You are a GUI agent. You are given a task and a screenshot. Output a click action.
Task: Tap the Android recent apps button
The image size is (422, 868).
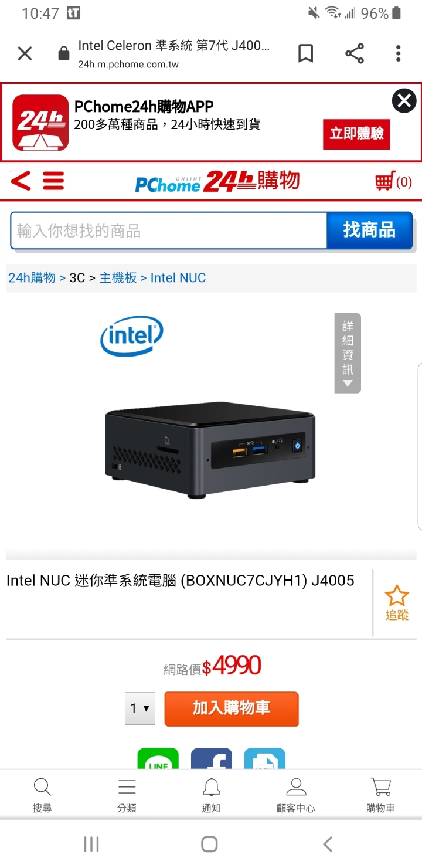[91, 844]
